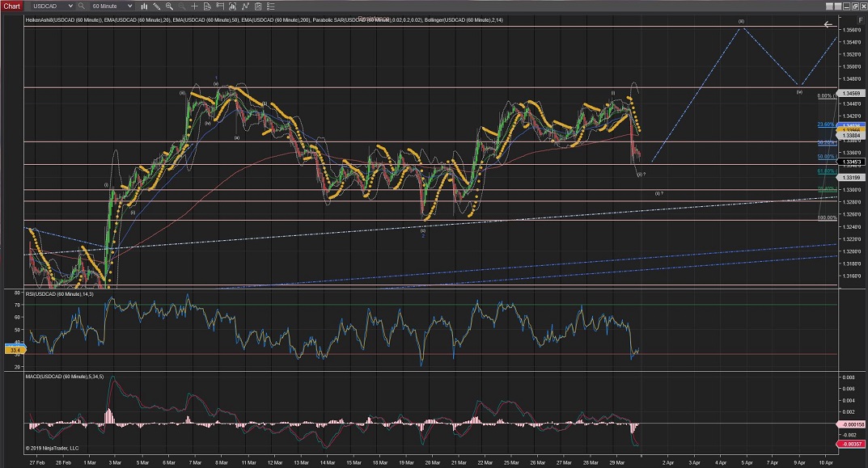Select the 1.33199 price marker
The image size is (868, 468).
pos(851,178)
